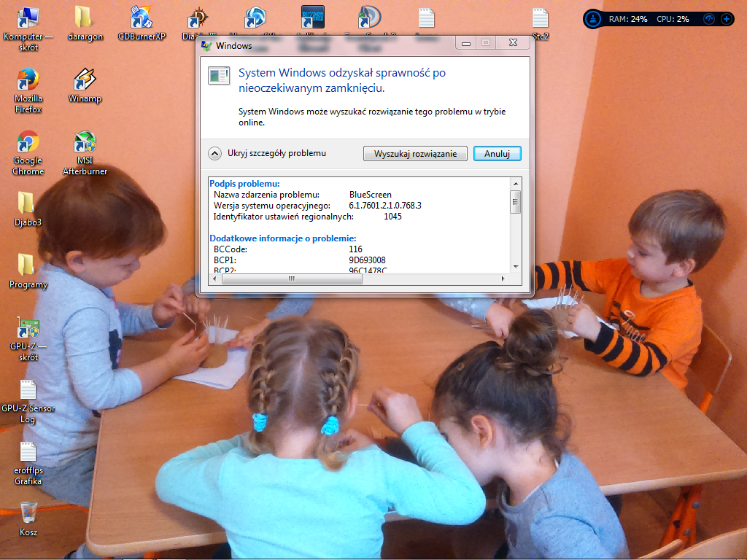
Task: Launch the GPU-Z shortcut
Action: pyautogui.click(x=28, y=338)
